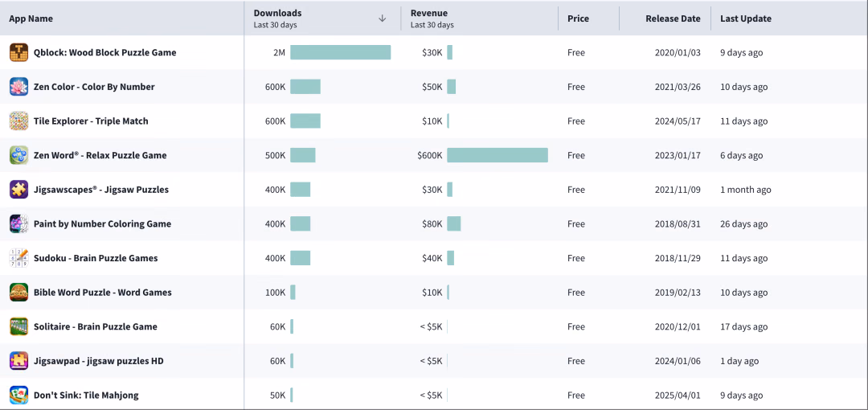Sort by the Release Date column header
This screenshot has height=410, width=868.
674,18
